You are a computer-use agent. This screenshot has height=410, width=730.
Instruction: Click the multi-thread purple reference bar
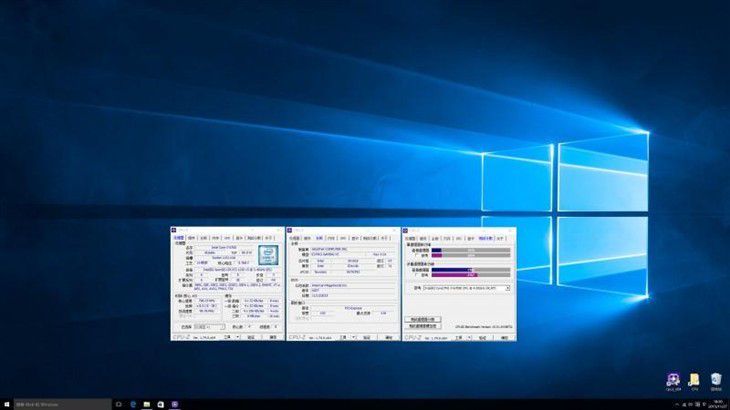click(455, 275)
